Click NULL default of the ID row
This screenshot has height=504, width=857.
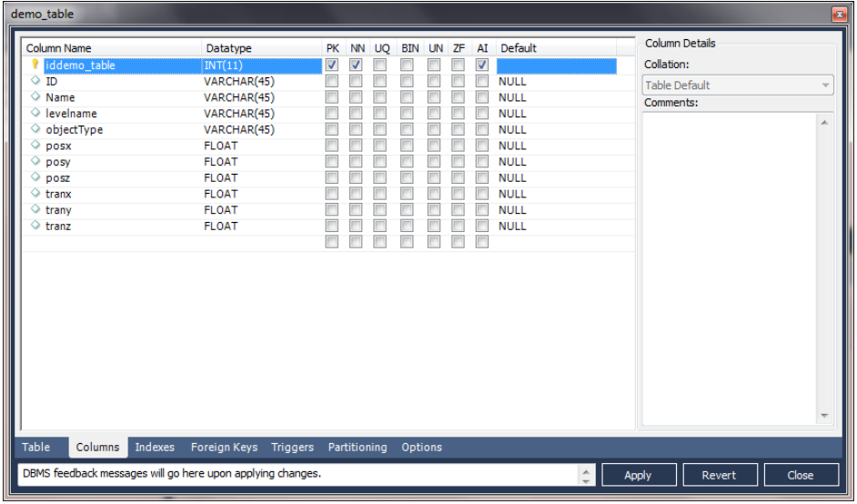click(512, 82)
